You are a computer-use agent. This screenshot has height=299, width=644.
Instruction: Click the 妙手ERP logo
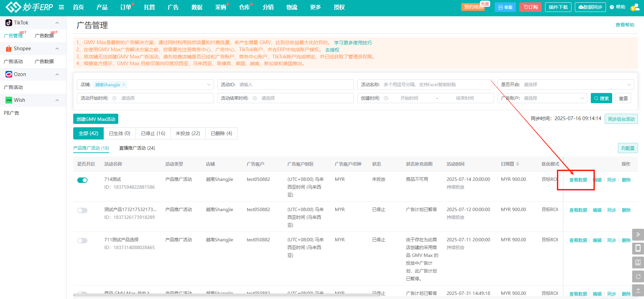29,7
